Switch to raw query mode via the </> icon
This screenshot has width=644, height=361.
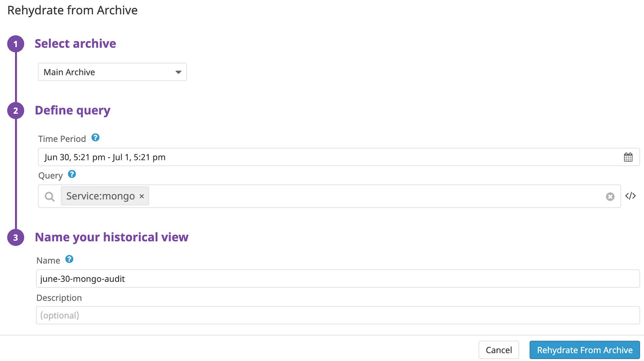coord(631,195)
